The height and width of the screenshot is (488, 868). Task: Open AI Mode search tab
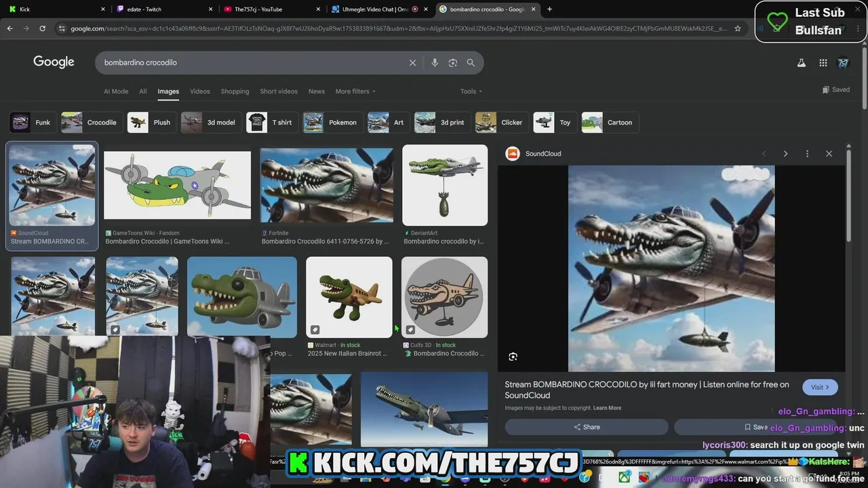[x=116, y=91]
